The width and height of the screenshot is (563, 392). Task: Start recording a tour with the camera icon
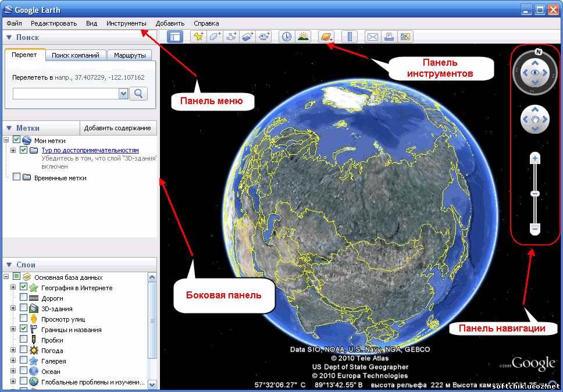[x=264, y=37]
